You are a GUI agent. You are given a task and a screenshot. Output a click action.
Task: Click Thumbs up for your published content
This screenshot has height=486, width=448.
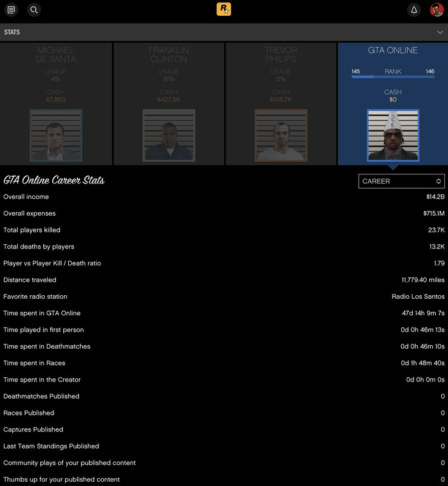[61, 479]
